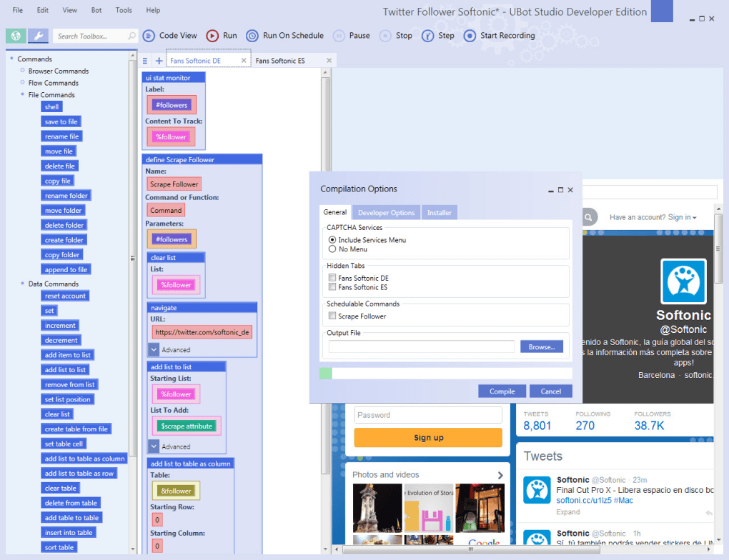Switch to the Installer tab

(440, 212)
